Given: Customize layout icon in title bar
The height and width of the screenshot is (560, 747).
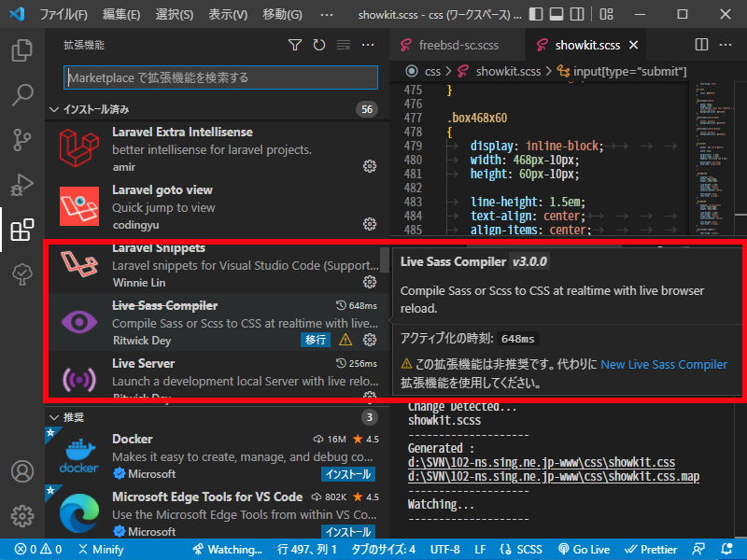Looking at the screenshot, I should (x=606, y=14).
